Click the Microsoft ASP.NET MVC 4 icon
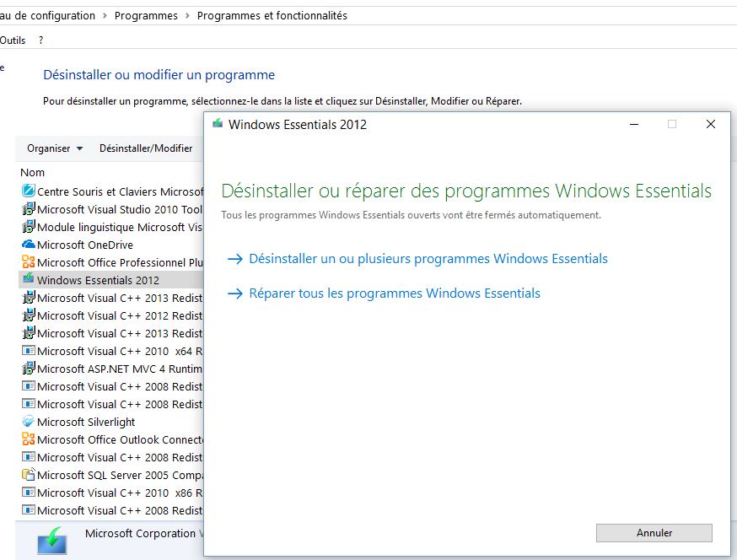 [x=28, y=369]
